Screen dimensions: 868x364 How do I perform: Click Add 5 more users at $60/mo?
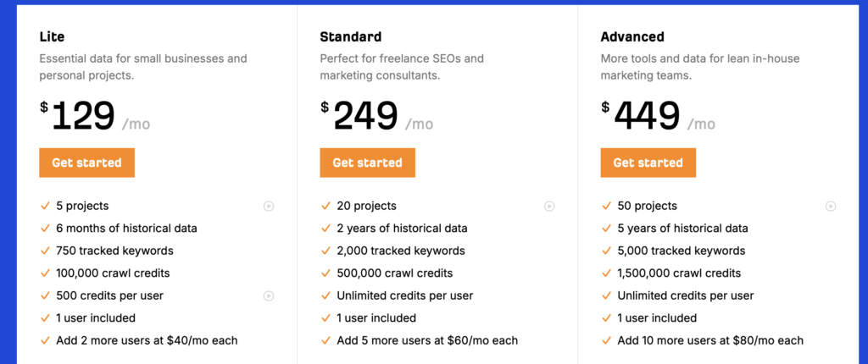[427, 340]
